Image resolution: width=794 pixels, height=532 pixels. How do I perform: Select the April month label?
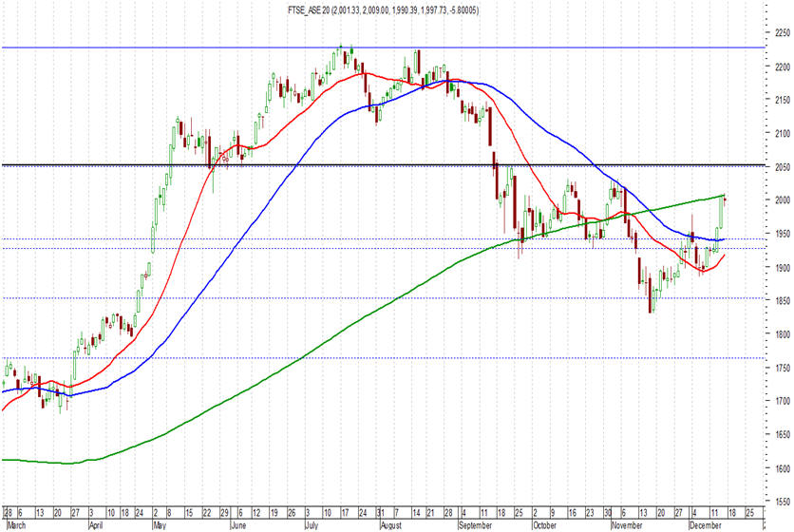(x=95, y=525)
